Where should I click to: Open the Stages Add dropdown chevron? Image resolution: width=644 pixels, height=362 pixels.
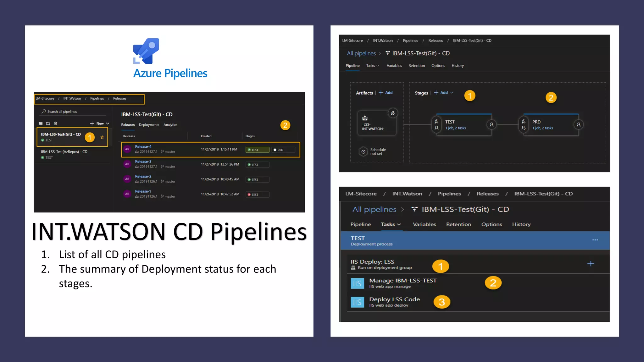[x=452, y=93]
